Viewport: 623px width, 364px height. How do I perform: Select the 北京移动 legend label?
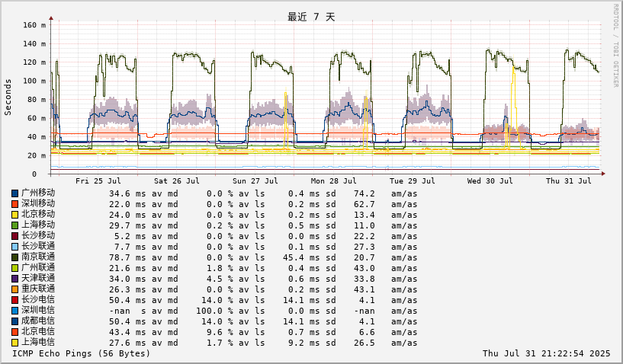point(38,215)
